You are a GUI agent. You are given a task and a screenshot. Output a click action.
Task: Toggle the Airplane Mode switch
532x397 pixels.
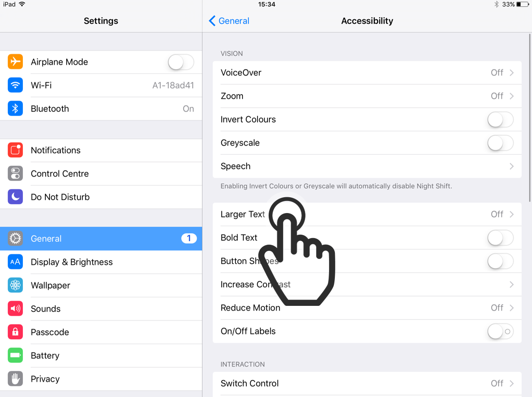pos(181,62)
